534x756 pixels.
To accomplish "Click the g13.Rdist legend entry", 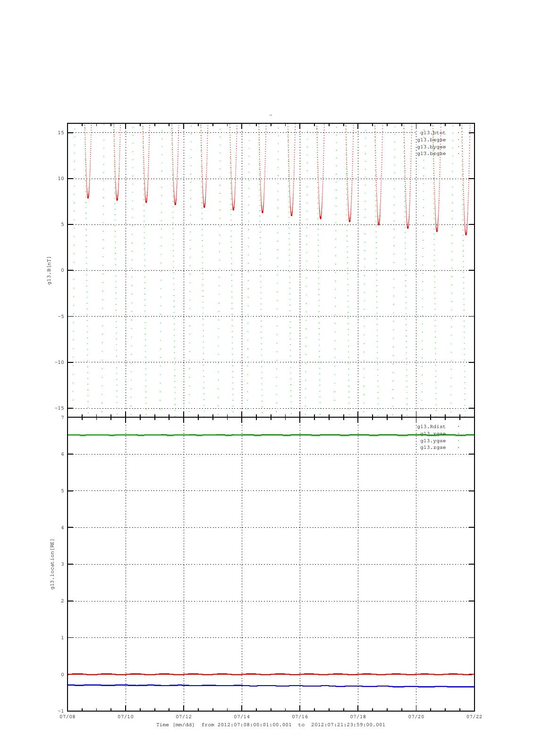I will click(x=431, y=427).
